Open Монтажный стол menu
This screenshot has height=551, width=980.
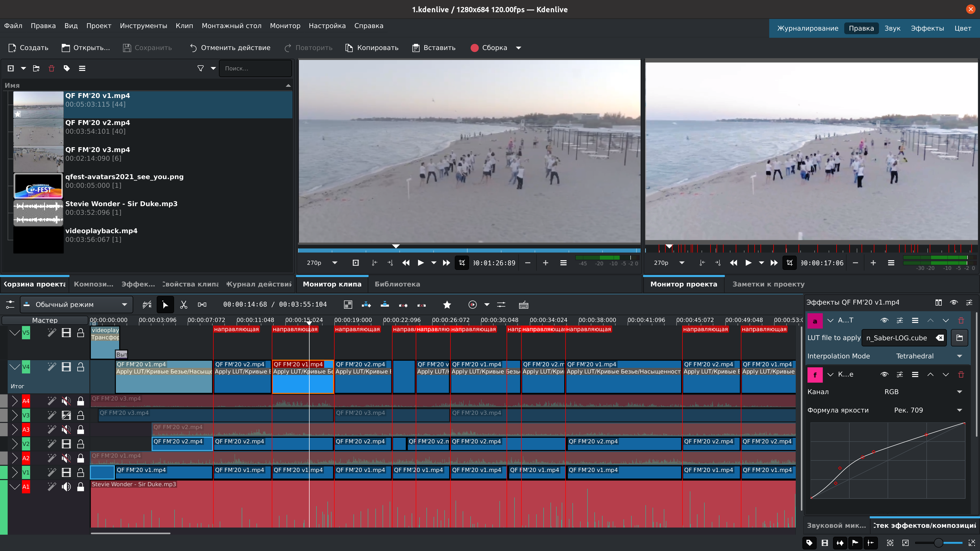click(x=231, y=26)
